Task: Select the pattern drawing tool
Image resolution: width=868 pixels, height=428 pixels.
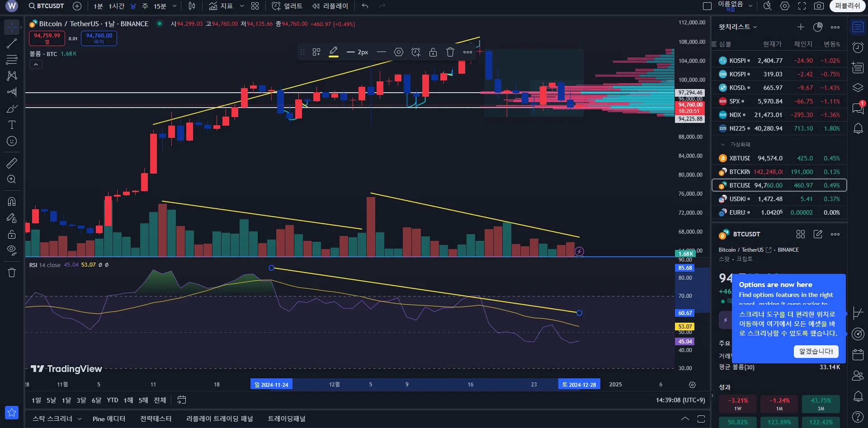Action: (x=12, y=76)
